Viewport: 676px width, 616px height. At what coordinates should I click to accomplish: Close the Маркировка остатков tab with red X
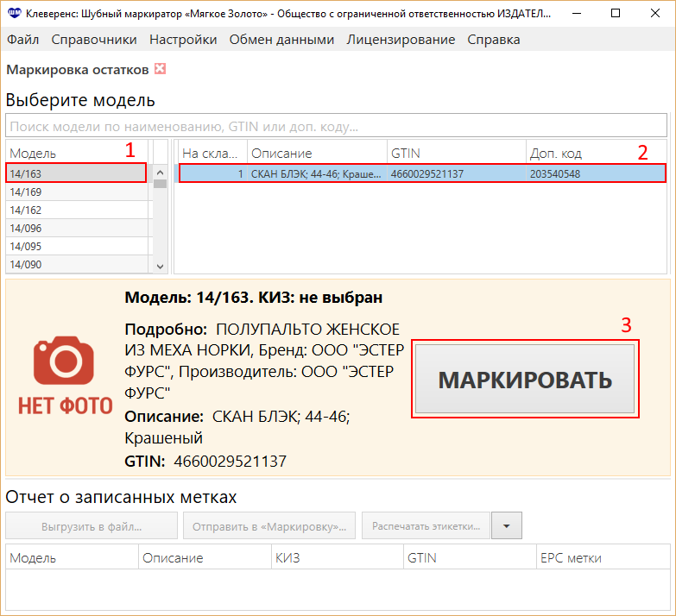tap(160, 69)
